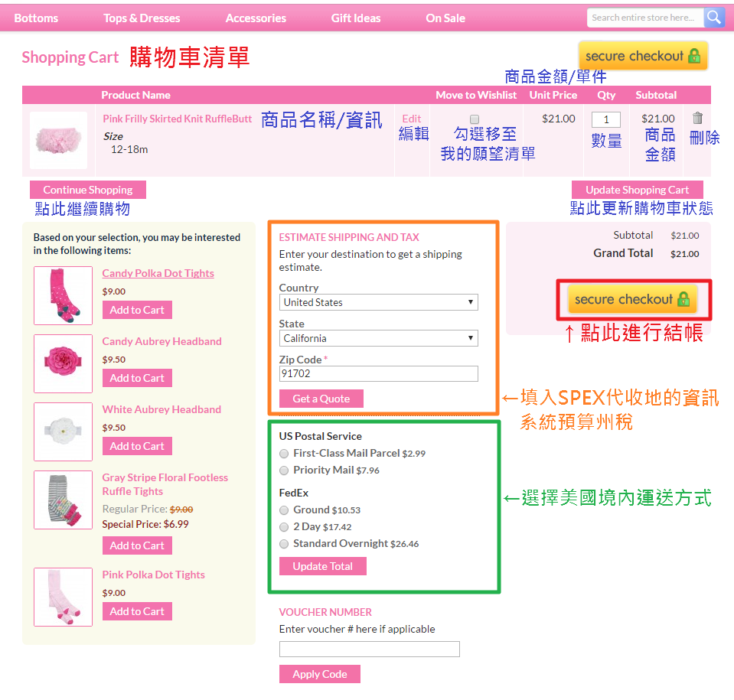Click the voucher number input field
This screenshot has height=700, width=734.
[370, 649]
